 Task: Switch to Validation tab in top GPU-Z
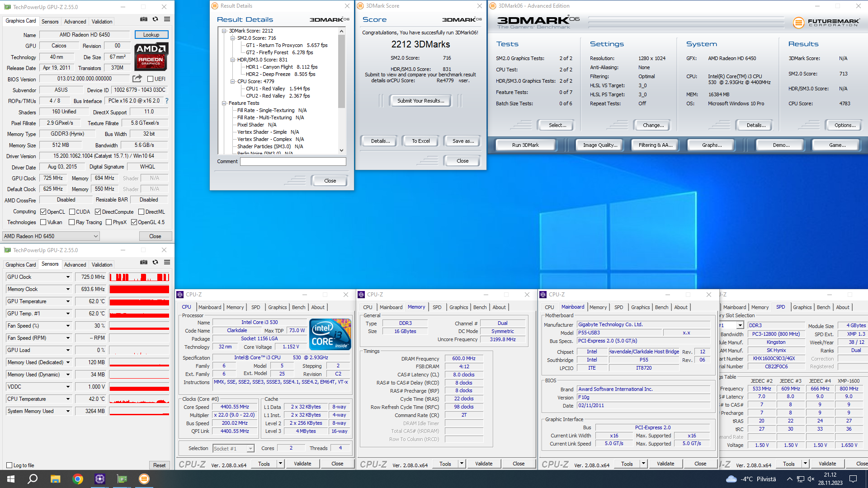[x=102, y=22]
